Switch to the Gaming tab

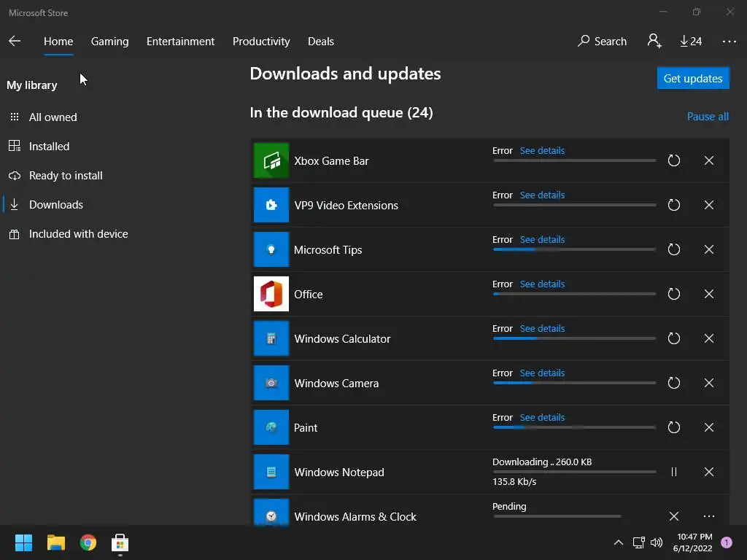coord(109,42)
